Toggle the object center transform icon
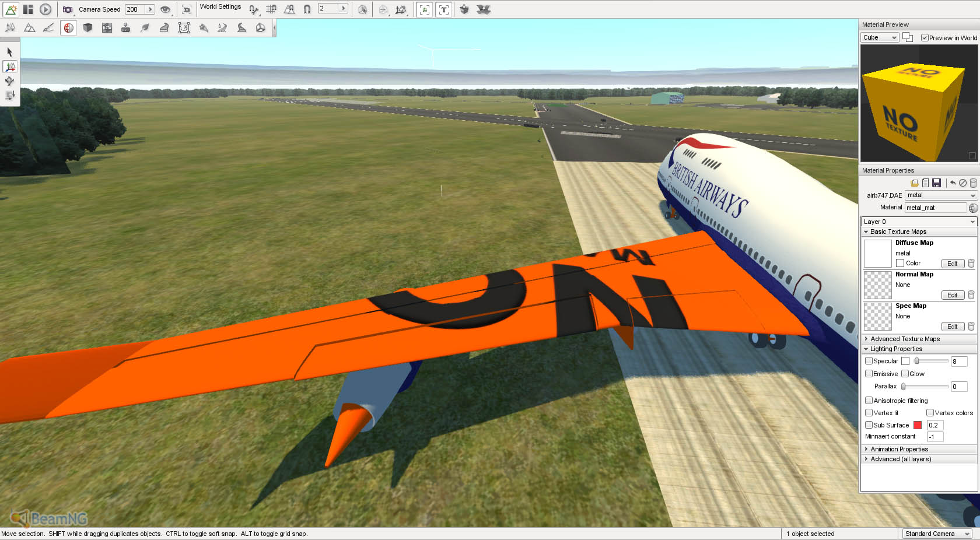The height and width of the screenshot is (540, 980). [383, 9]
